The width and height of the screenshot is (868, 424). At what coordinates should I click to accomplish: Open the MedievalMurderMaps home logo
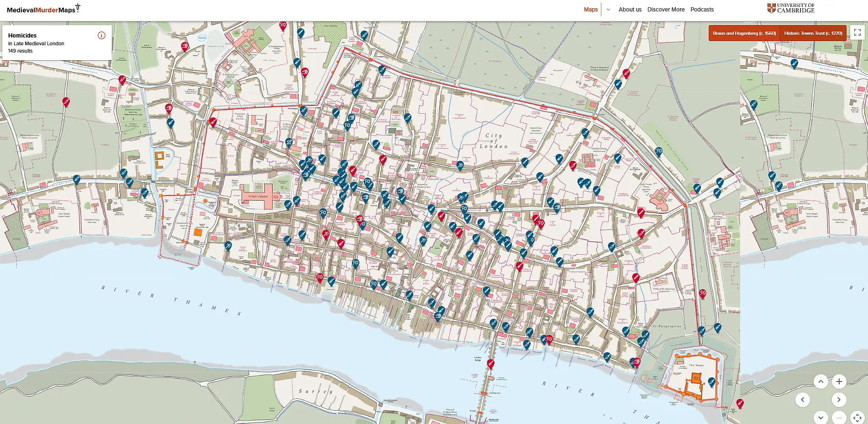[43, 9]
